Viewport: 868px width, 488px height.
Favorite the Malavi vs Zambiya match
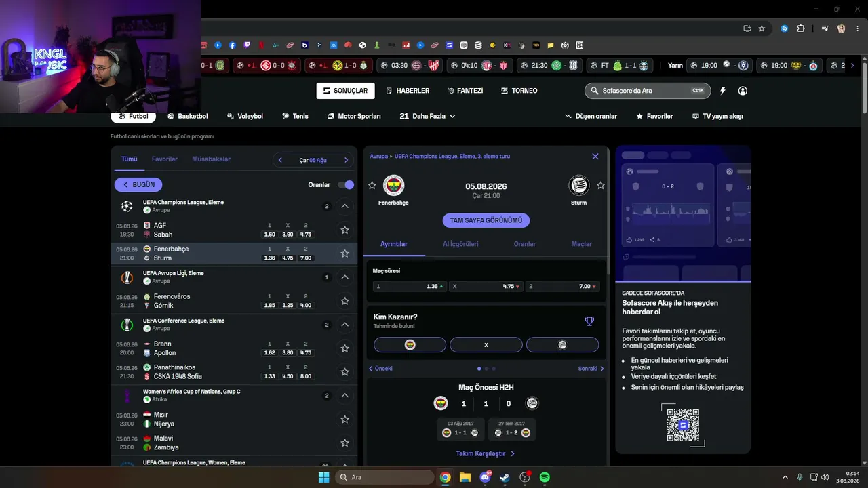tap(344, 443)
